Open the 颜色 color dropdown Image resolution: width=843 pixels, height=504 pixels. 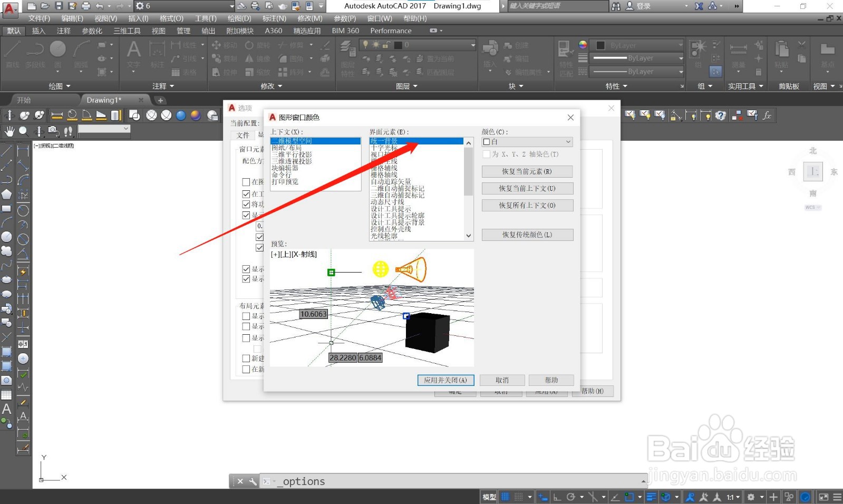[527, 142]
